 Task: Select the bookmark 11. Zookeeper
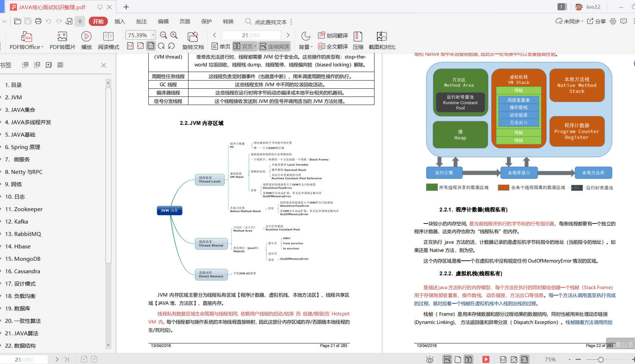23,209
